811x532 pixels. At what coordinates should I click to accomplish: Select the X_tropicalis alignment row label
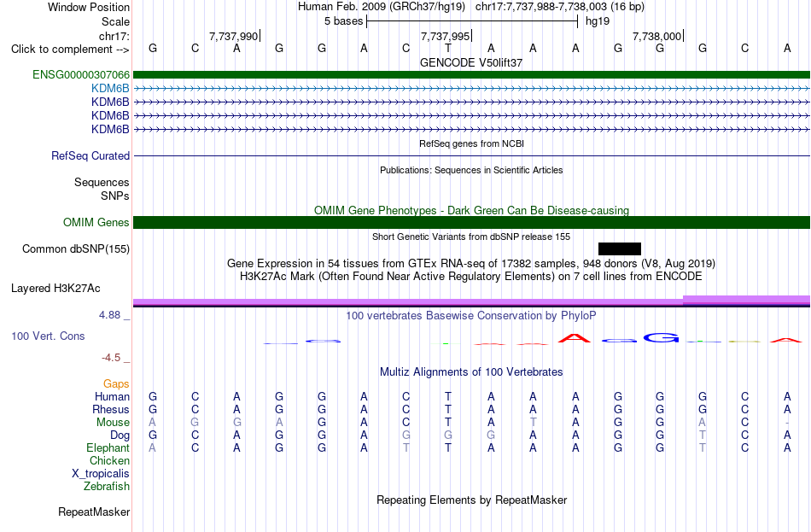pos(101,474)
